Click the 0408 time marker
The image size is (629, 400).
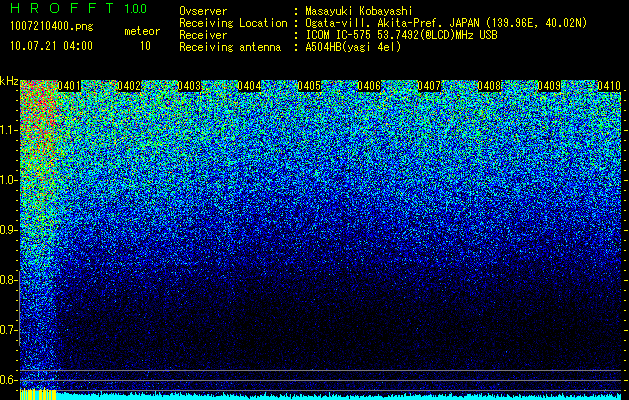point(489,86)
